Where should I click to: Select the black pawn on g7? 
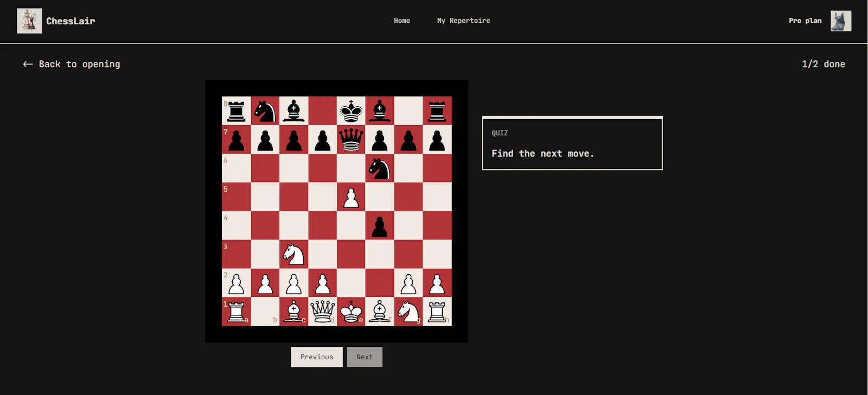(x=409, y=140)
